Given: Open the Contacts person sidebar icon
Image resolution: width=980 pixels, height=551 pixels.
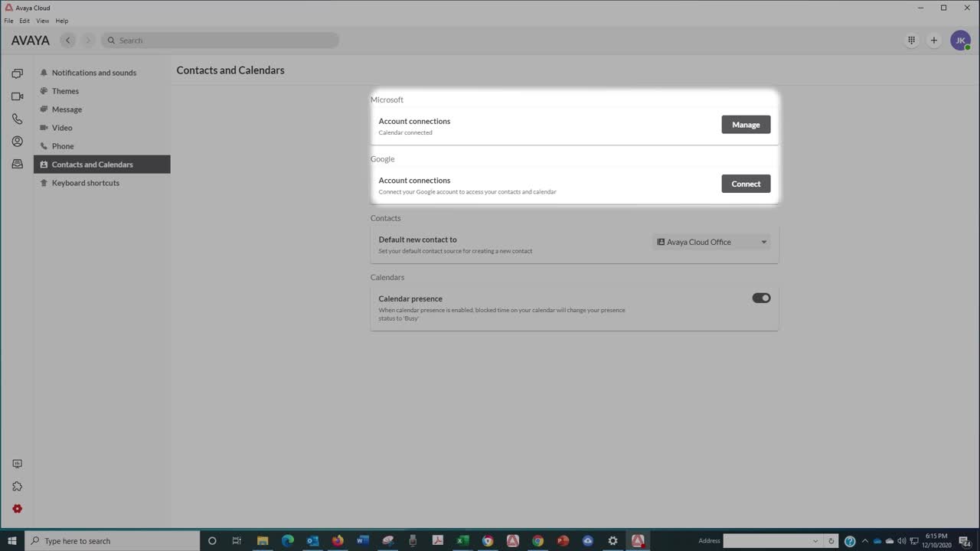Looking at the screenshot, I should click(17, 142).
